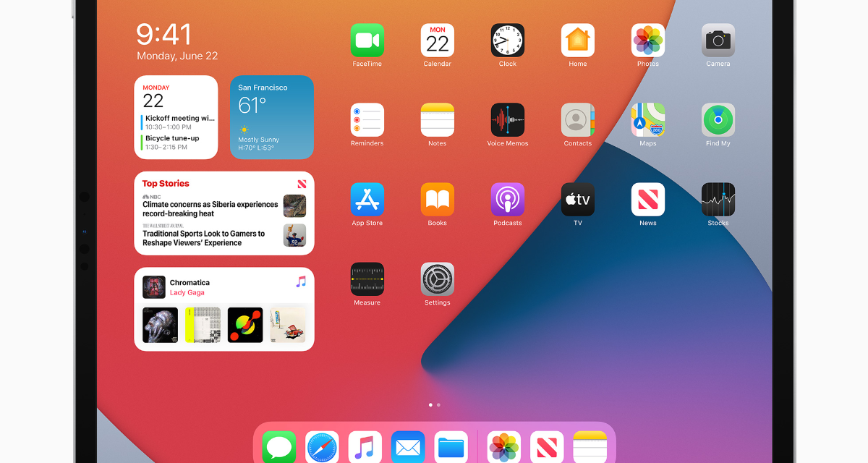Open San Francisco weather widget

271,117
